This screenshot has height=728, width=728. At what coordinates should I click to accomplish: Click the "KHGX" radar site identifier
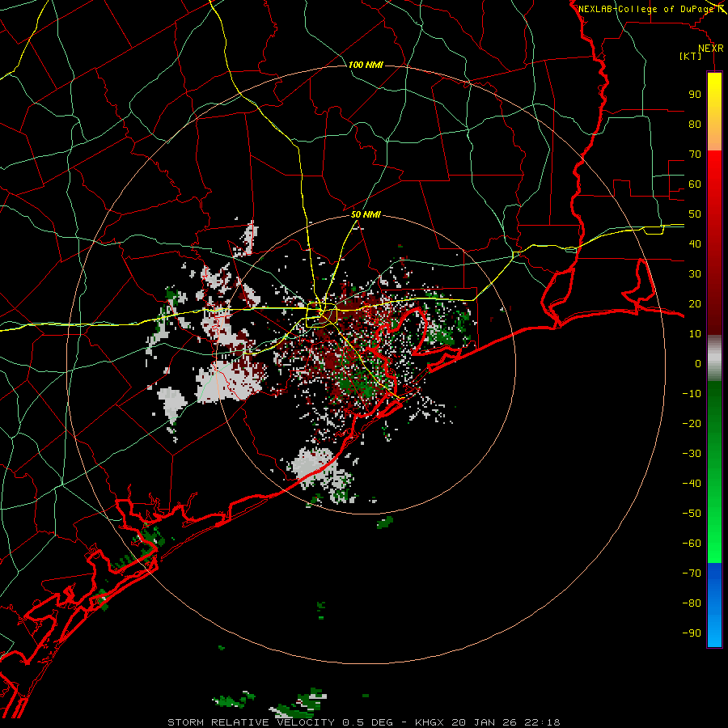click(430, 722)
